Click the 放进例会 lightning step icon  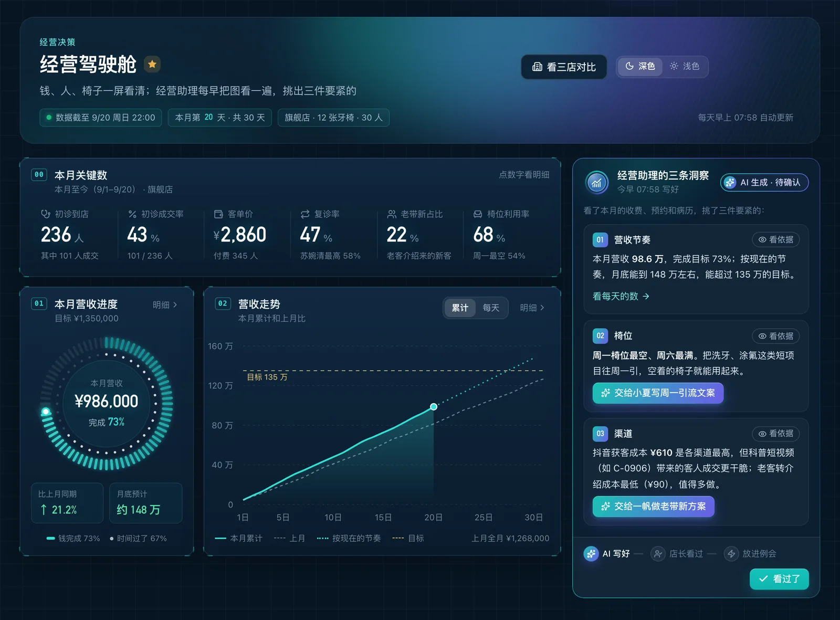pos(731,553)
